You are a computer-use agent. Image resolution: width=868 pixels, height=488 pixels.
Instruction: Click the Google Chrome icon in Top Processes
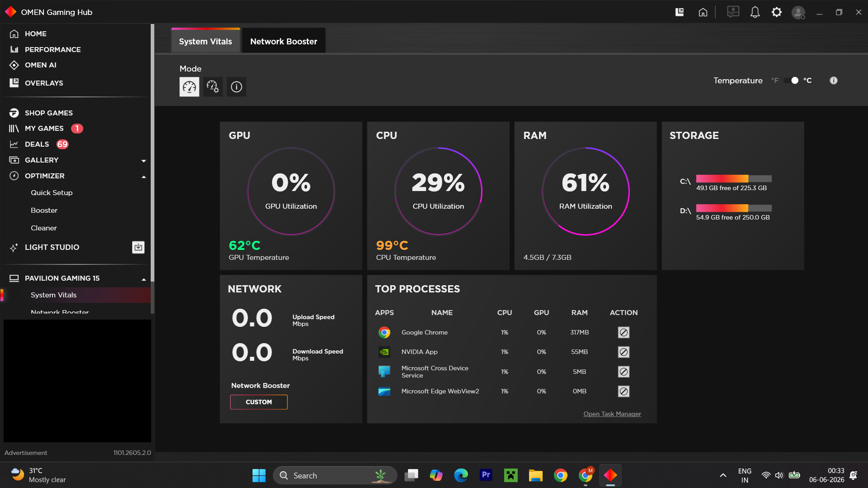(384, 333)
